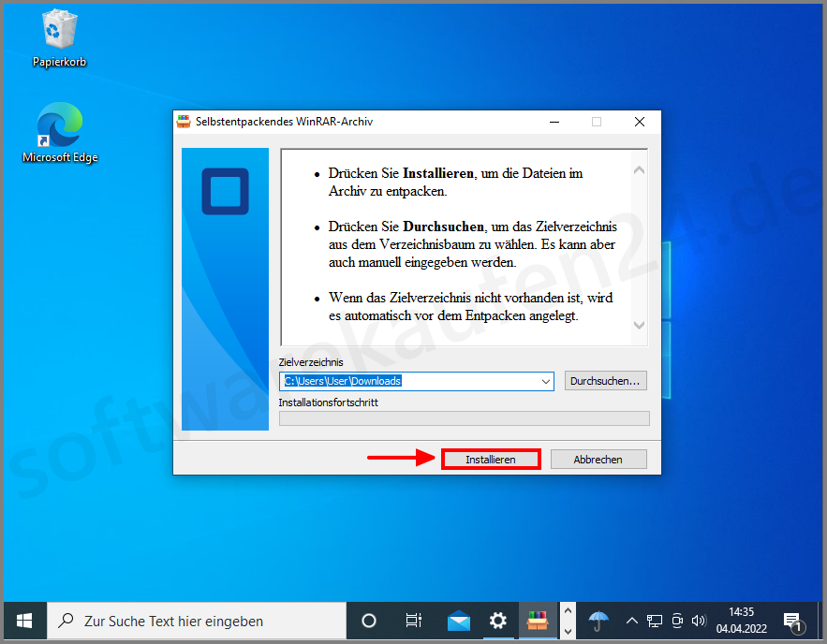The height and width of the screenshot is (644, 827).
Task: Click the speaker volume tray icon
Action: tap(699, 621)
